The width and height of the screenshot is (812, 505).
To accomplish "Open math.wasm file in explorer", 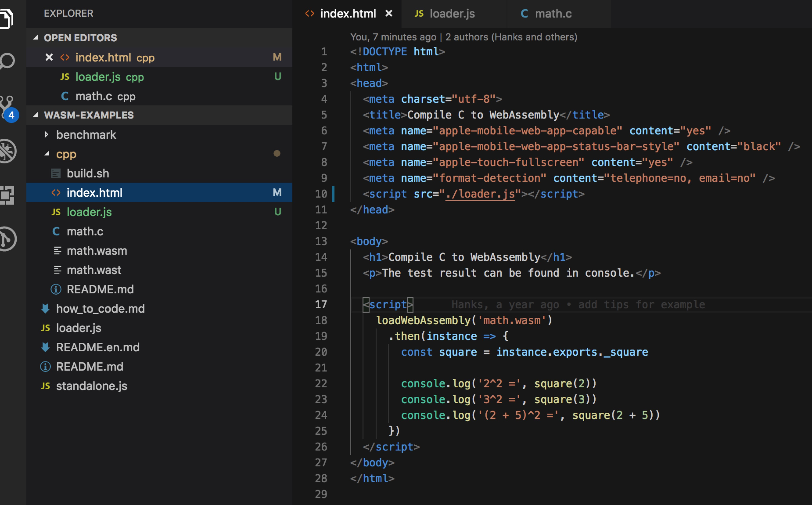I will [97, 251].
